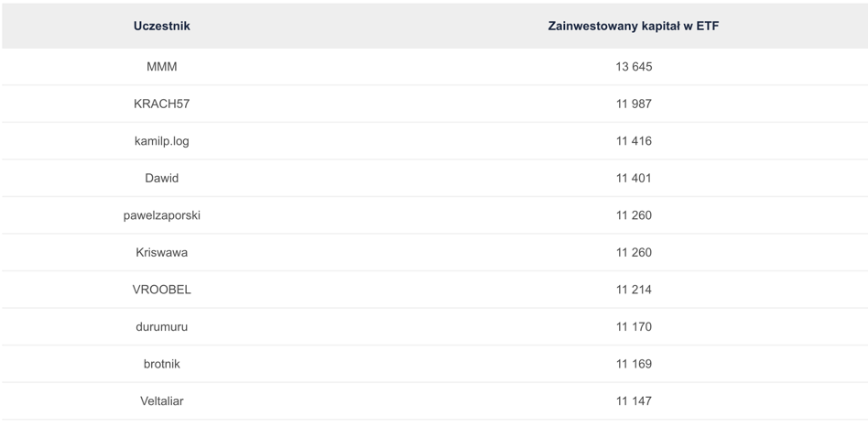Click participant name Kriswawa
Screen dimensions: 868x428
click(161, 252)
